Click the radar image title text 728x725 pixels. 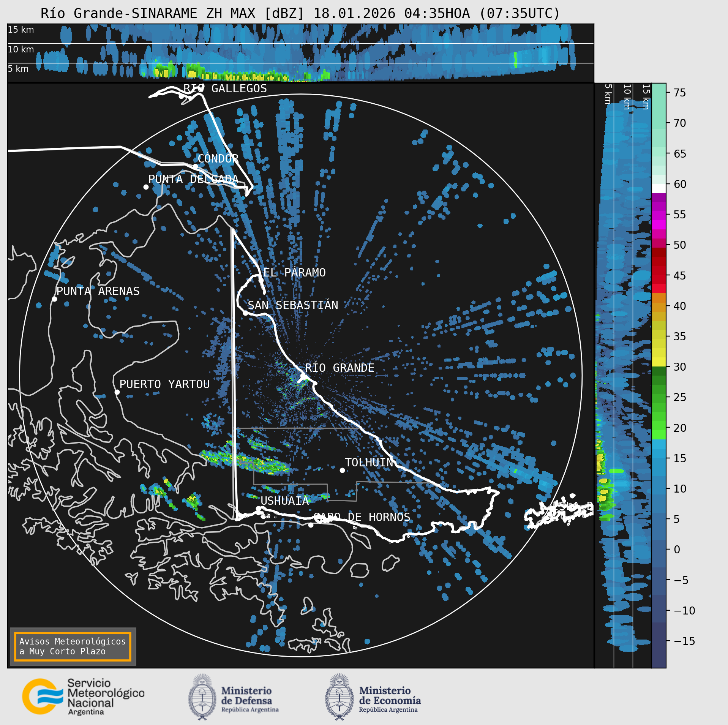click(x=300, y=13)
